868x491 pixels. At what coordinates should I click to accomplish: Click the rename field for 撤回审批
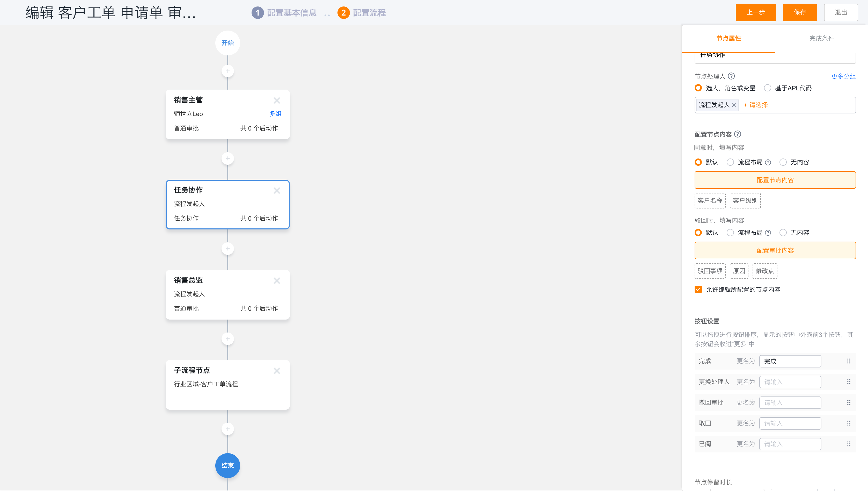point(790,403)
